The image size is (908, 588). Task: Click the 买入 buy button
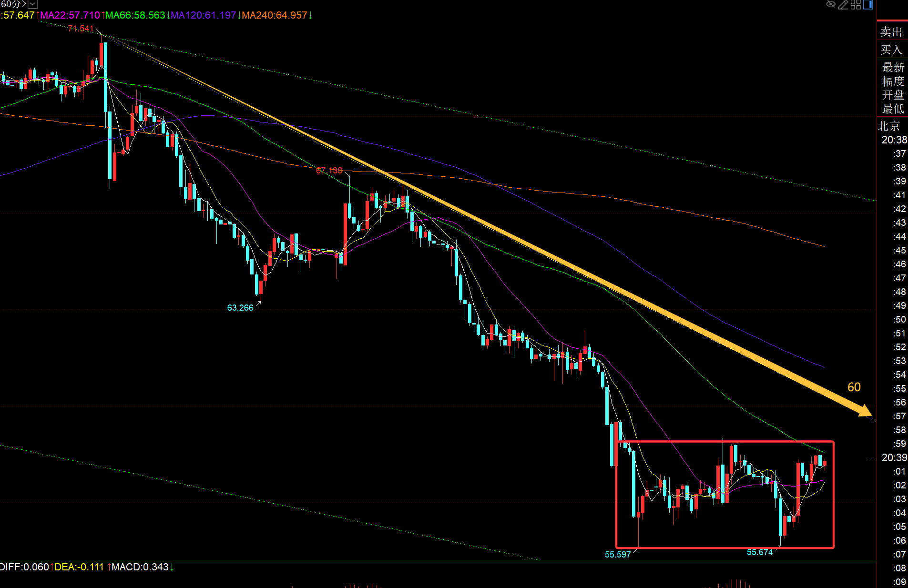[x=891, y=50]
